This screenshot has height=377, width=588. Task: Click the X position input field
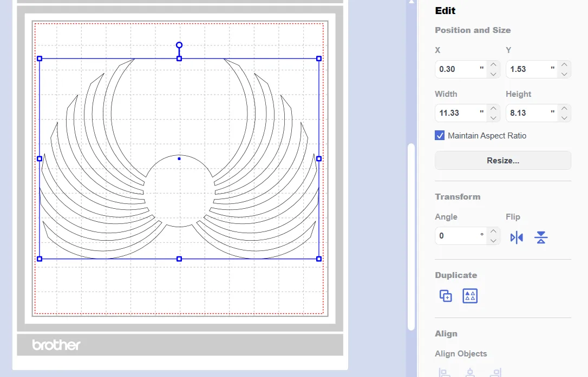pyautogui.click(x=456, y=69)
